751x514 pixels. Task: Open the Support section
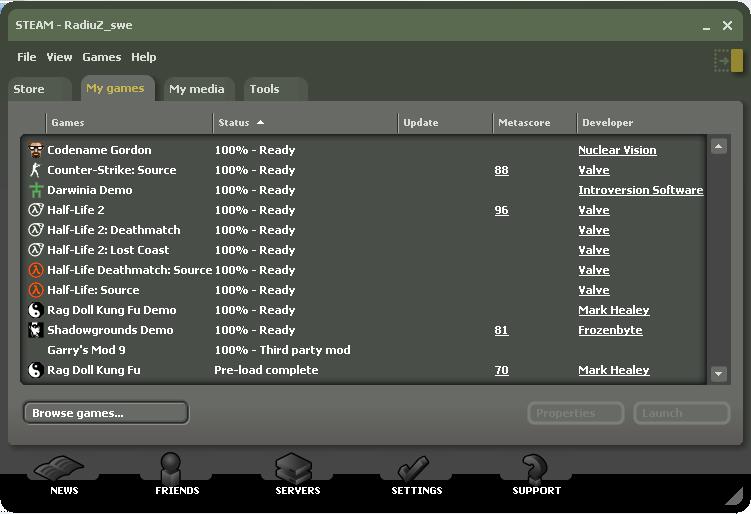tap(536, 475)
